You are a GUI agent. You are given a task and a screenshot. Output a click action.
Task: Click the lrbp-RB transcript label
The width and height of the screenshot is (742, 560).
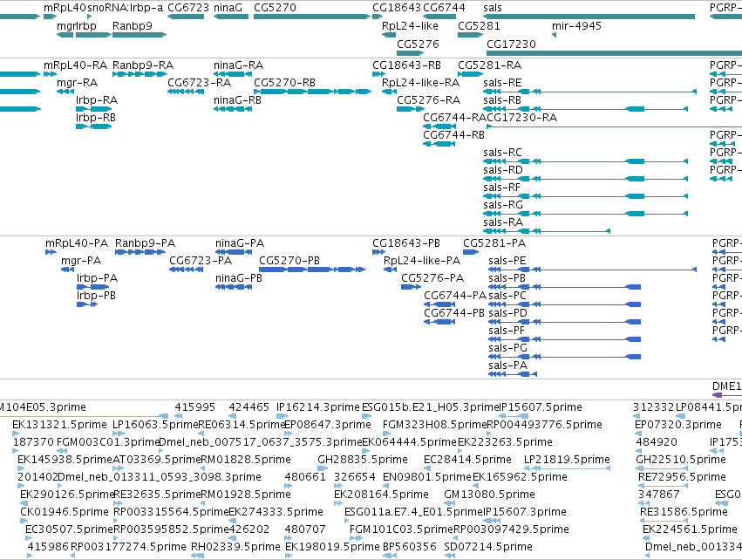[96, 118]
